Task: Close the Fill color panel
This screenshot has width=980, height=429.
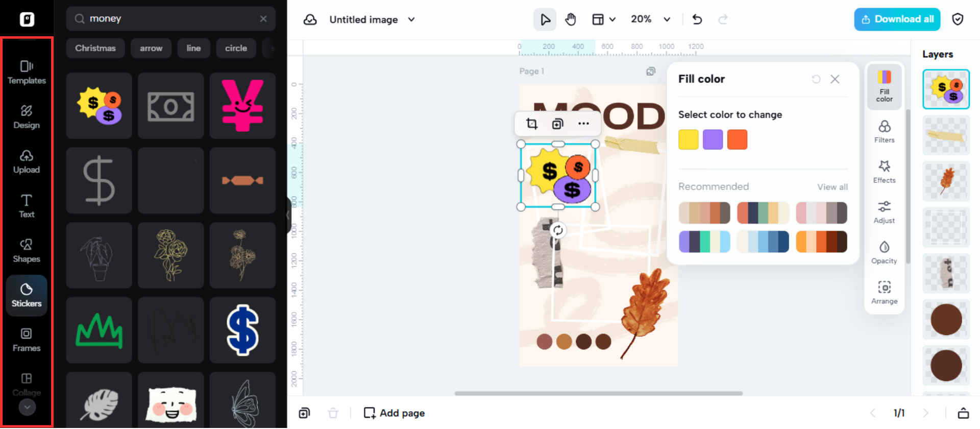Action: click(835, 79)
